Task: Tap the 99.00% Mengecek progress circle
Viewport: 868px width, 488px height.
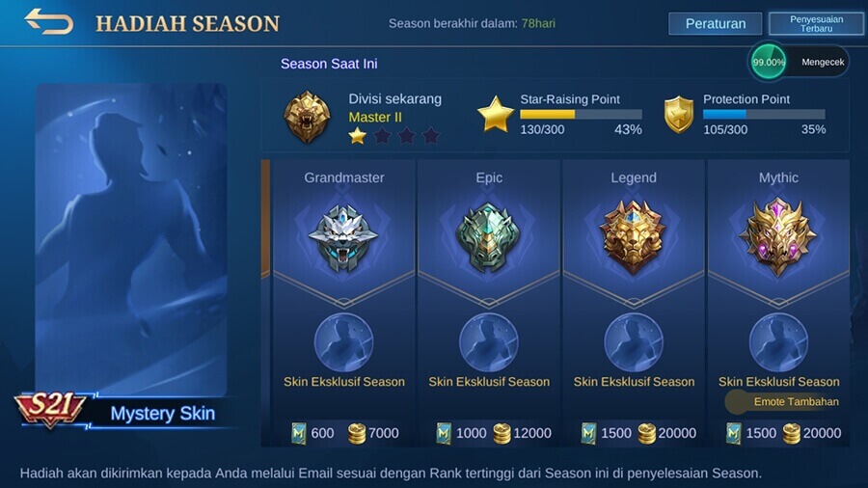Action: 769,62
